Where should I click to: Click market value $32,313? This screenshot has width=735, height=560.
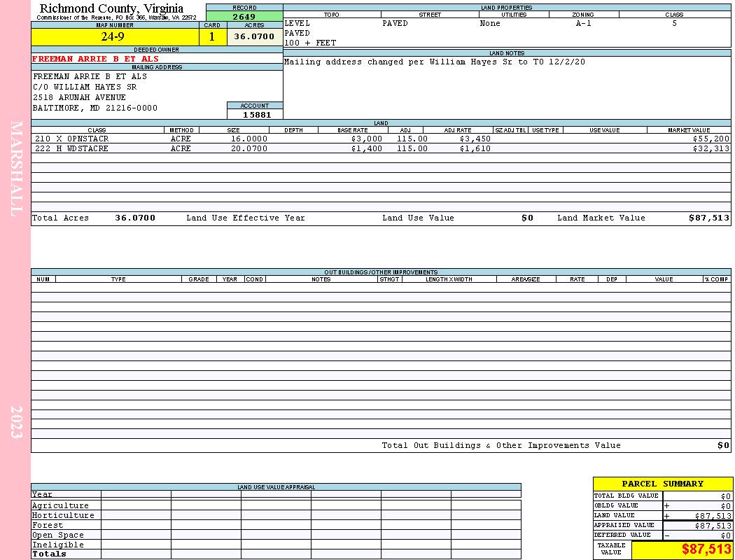point(711,148)
